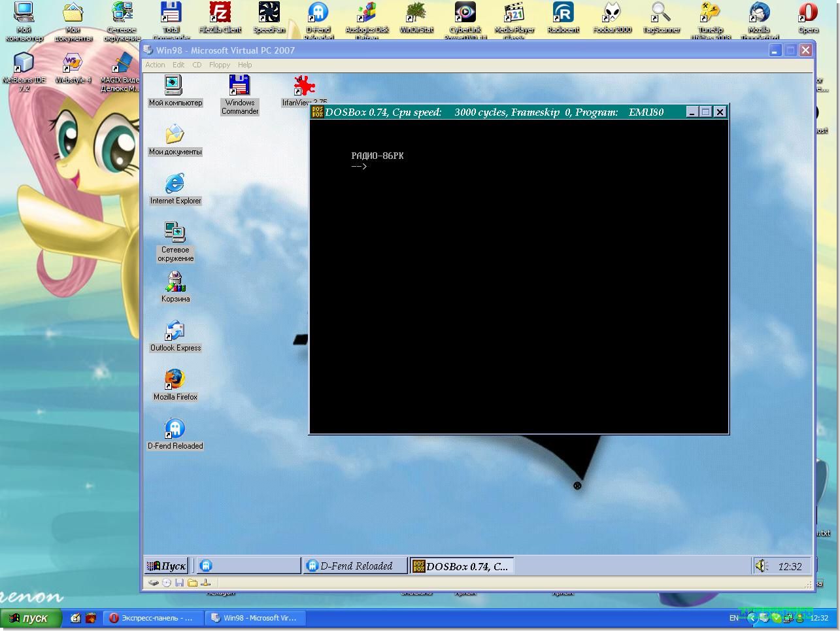Open FileZilla Client on the host desktop

pyautogui.click(x=220, y=13)
